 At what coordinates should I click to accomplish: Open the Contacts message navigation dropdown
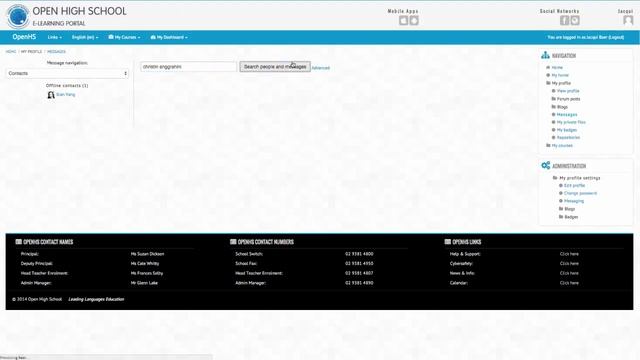click(x=67, y=73)
